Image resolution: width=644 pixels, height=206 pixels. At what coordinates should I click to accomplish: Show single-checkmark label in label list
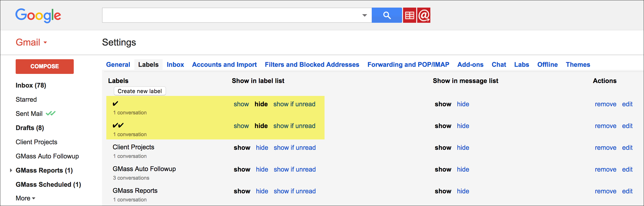click(x=241, y=104)
